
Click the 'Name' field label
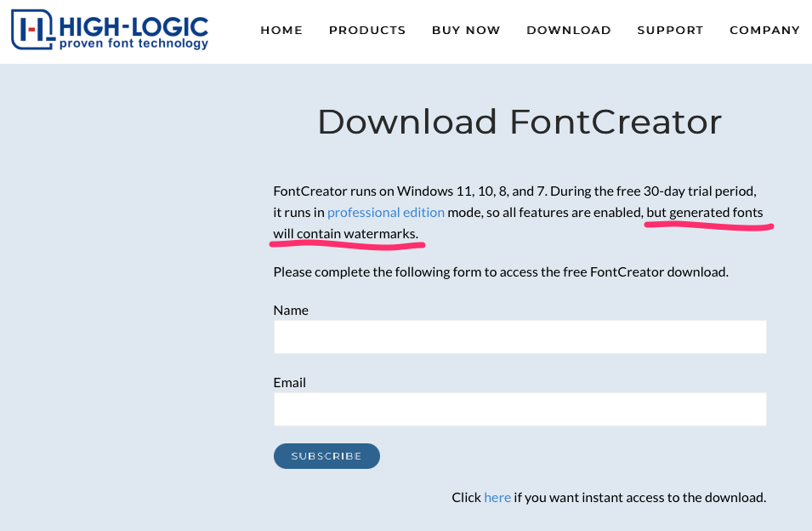click(291, 310)
